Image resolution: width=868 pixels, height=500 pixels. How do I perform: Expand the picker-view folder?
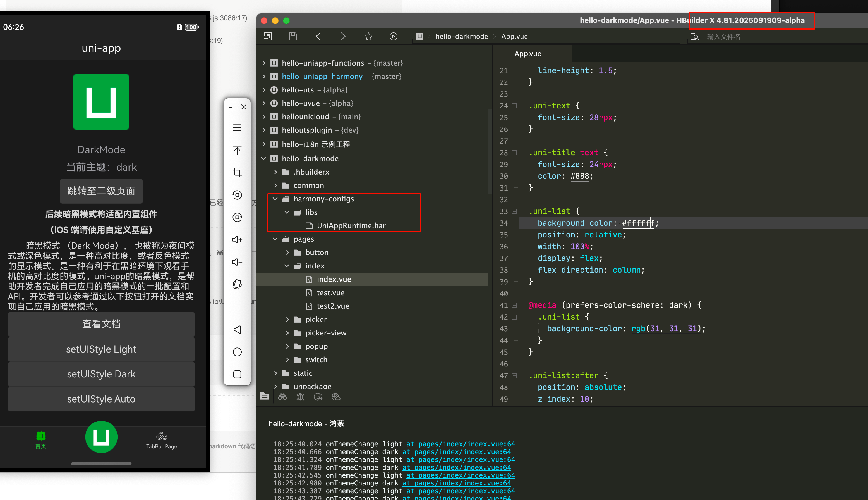[287, 333]
